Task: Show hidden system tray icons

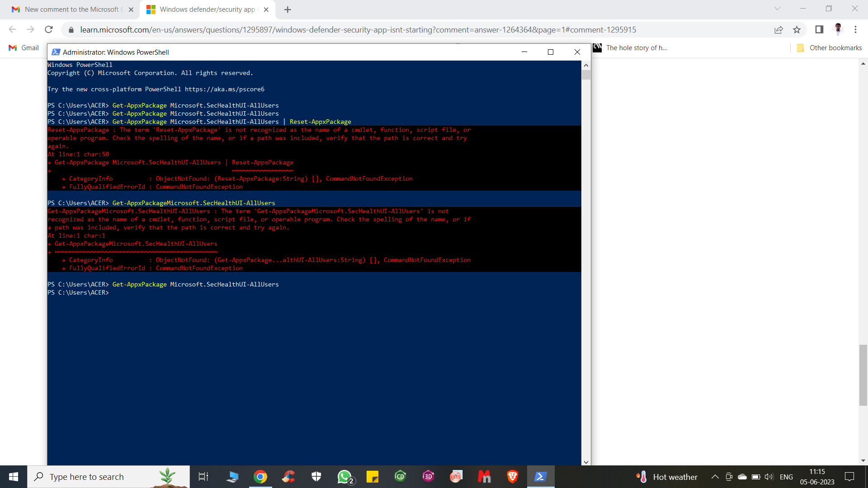Action: point(715,477)
